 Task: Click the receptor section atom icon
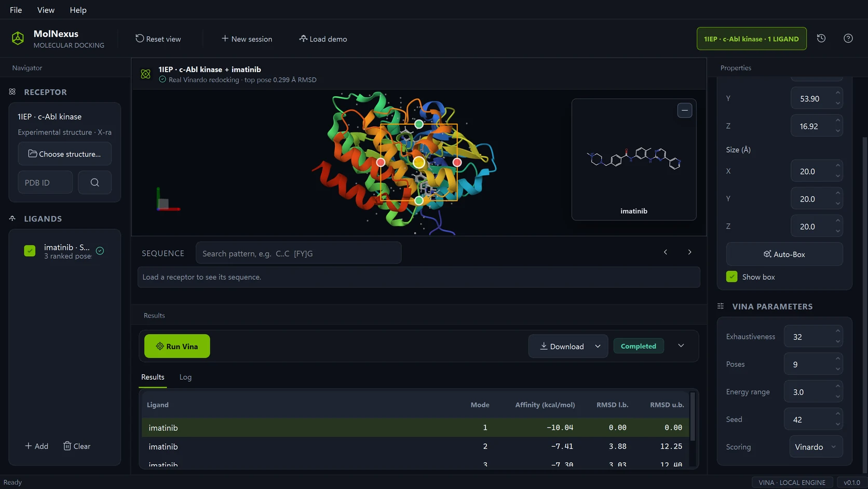(x=12, y=92)
